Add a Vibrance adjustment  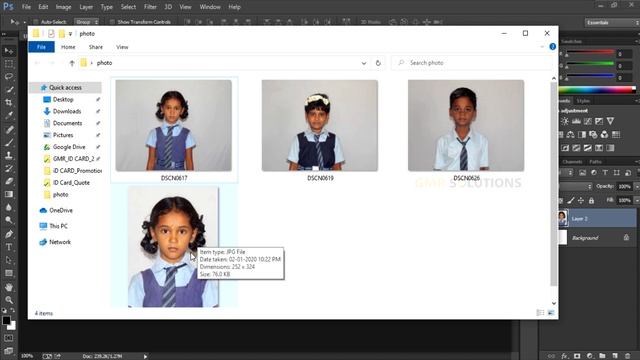(610, 121)
